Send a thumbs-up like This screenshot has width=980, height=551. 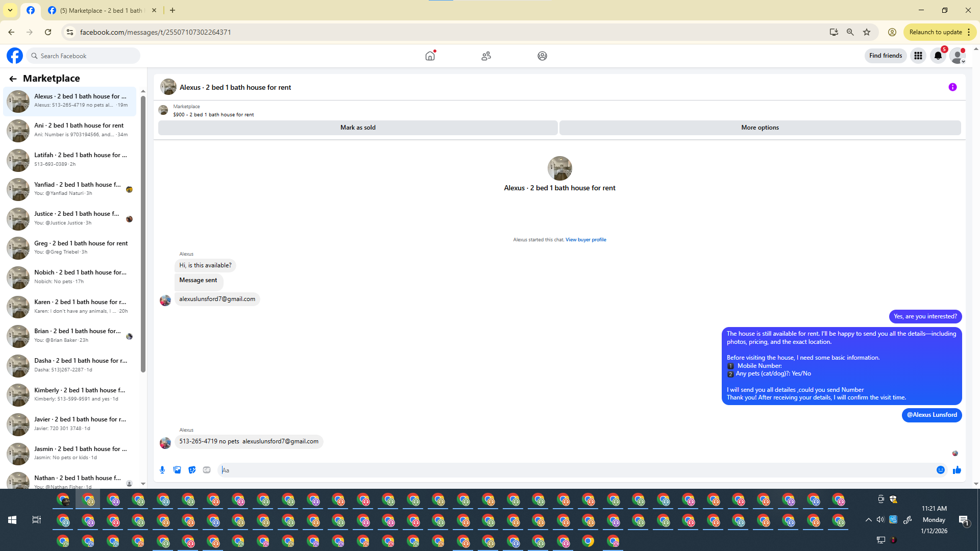pyautogui.click(x=957, y=470)
